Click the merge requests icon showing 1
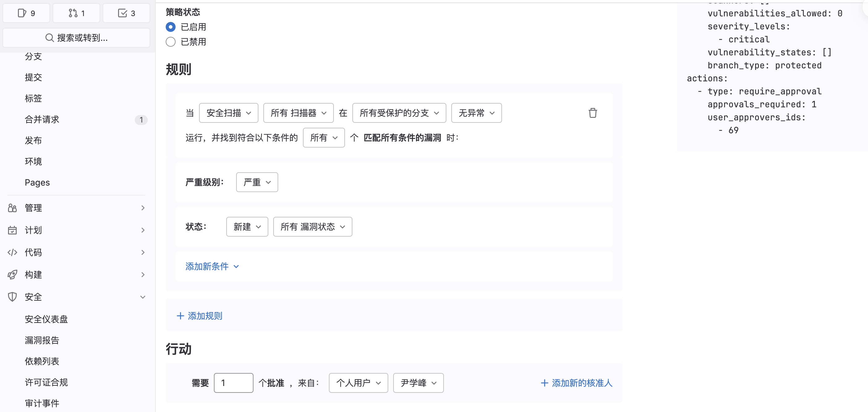The image size is (868, 412). (x=76, y=13)
